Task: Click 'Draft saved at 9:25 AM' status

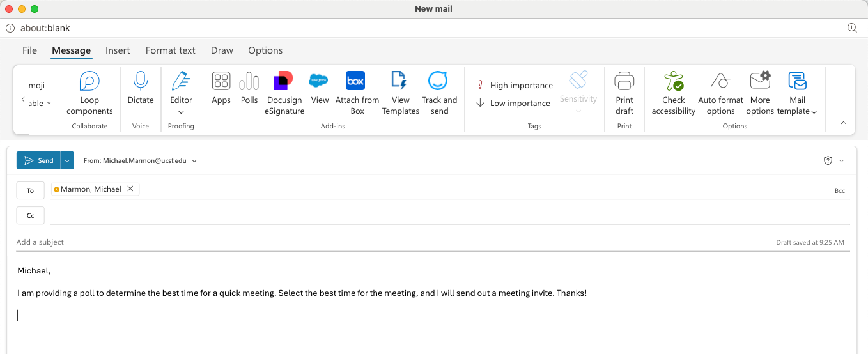Action: [x=810, y=243]
